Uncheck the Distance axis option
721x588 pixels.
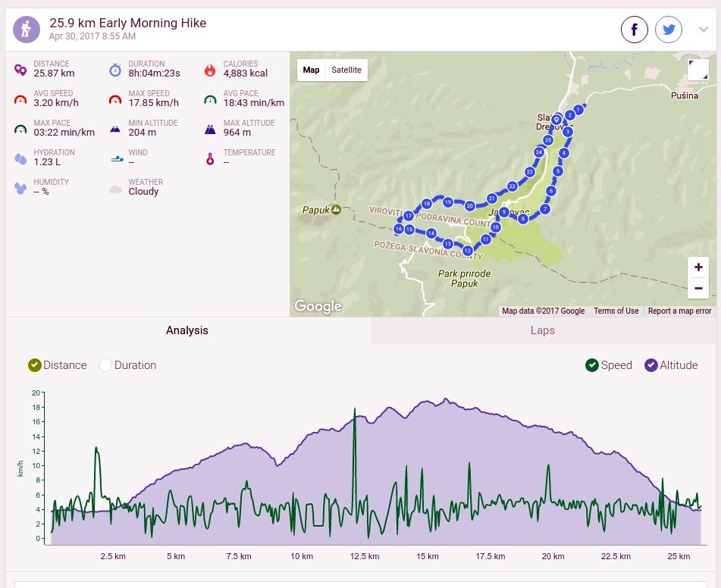(34, 365)
